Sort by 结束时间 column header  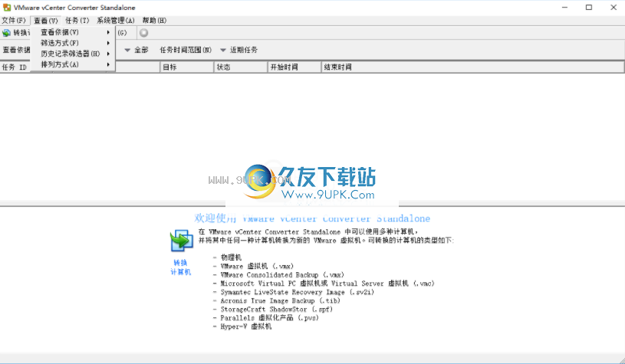click(x=472, y=67)
